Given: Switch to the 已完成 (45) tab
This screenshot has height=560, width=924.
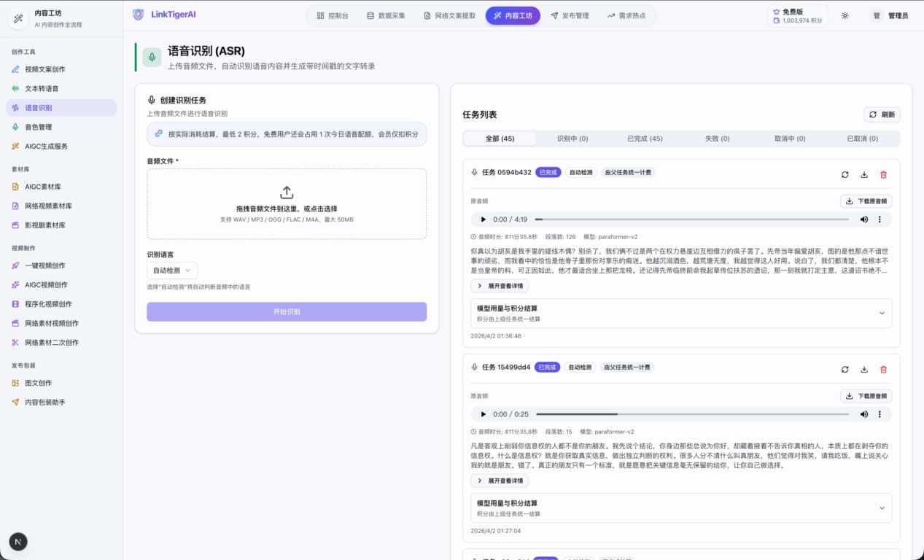Looking at the screenshot, I should [x=645, y=139].
